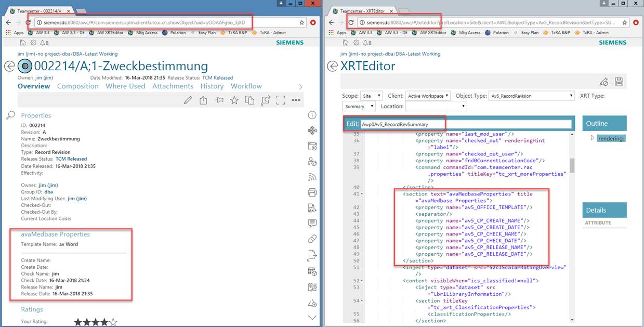The width and height of the screenshot is (644, 327).
Task: Rate with the fifth star in Ratings
Action: tap(114, 322)
